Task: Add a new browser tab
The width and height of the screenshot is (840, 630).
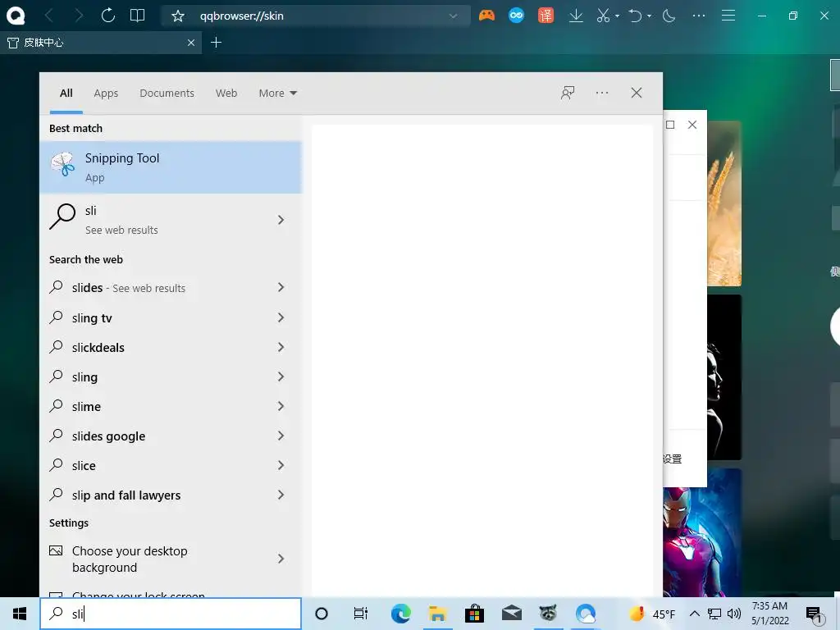Action: (x=216, y=43)
